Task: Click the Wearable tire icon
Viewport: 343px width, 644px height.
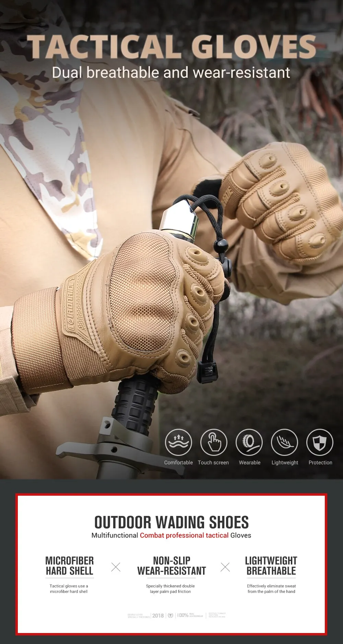Action: [249, 442]
